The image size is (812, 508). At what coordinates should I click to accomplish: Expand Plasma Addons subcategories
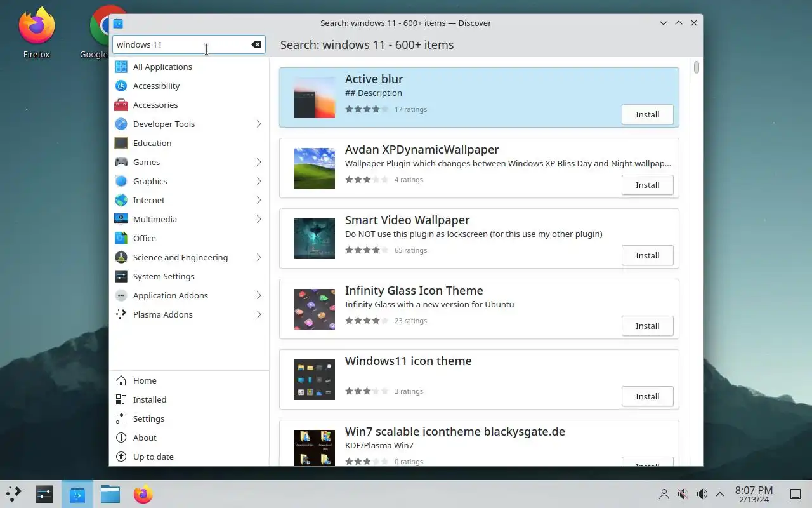pos(259,314)
